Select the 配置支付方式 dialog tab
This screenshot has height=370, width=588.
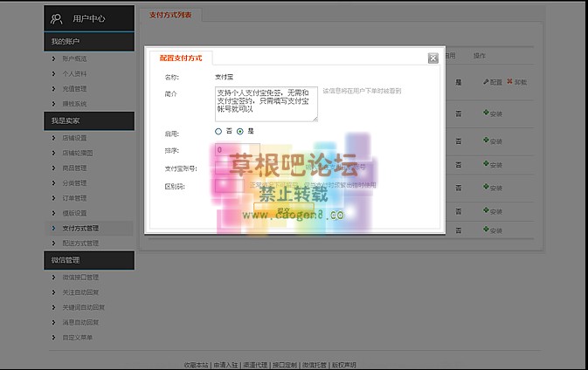(x=180, y=58)
